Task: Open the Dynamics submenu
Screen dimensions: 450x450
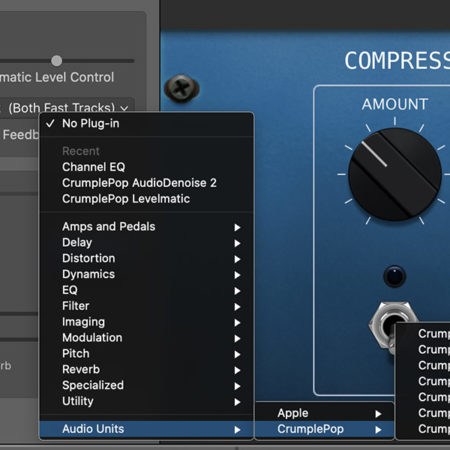Action: pyautogui.click(x=146, y=274)
